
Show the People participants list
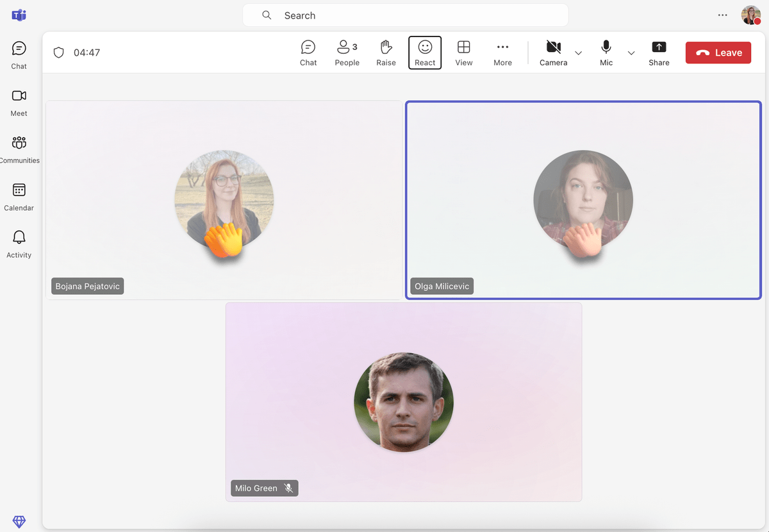tap(347, 51)
